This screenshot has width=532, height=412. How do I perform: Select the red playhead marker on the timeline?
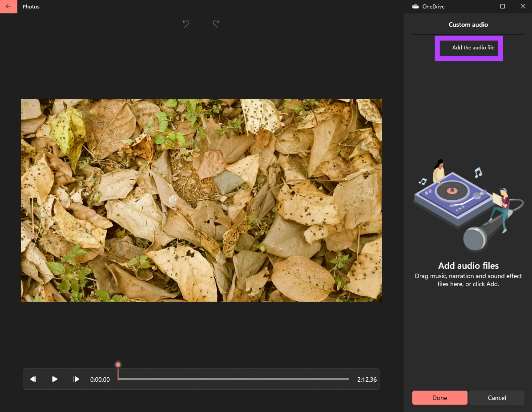[118, 365]
